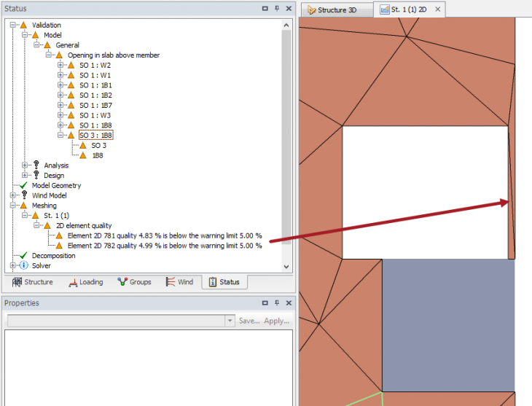
Task: Collapse the SO 3 : 1B8 node
Action: coord(60,135)
